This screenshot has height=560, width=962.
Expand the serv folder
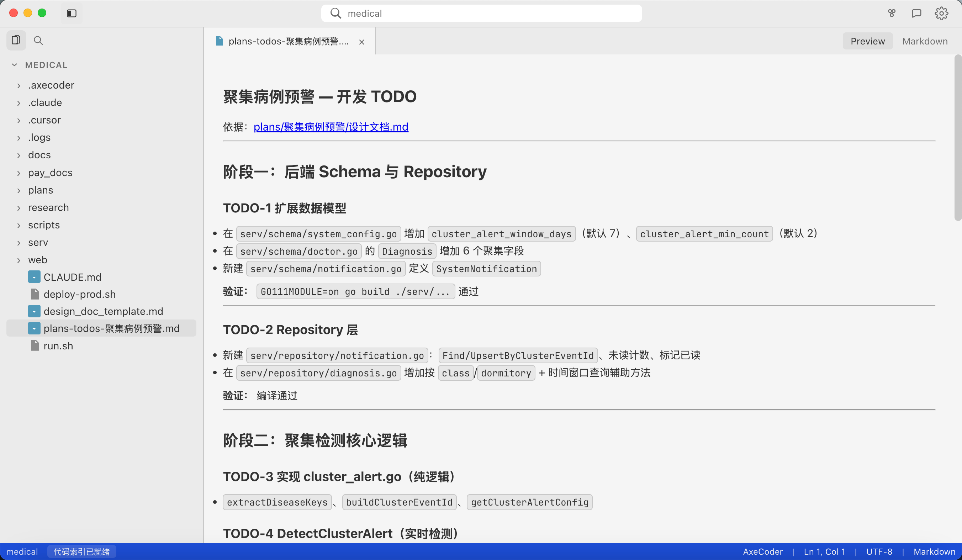pos(18,243)
